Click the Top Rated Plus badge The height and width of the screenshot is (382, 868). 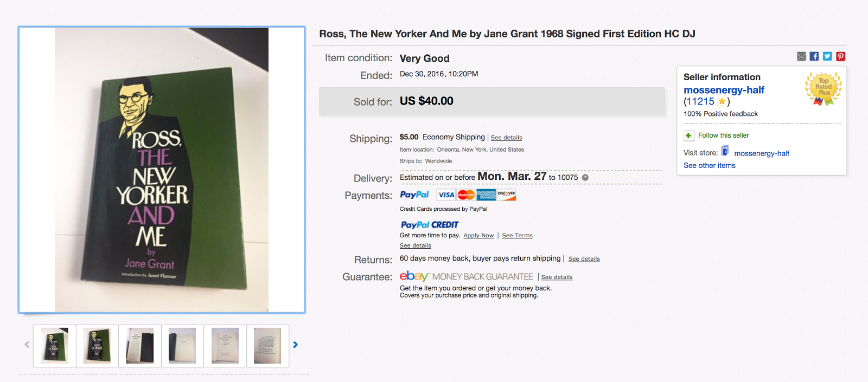pyautogui.click(x=824, y=88)
